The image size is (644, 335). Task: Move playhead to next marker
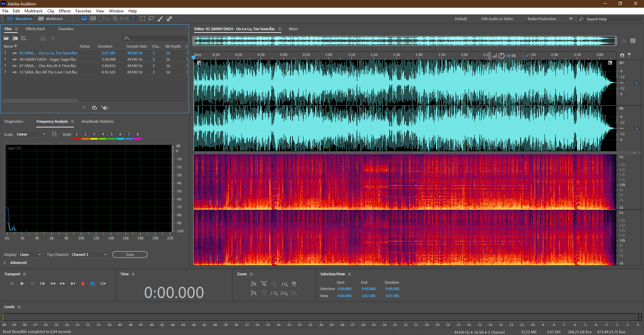pyautogui.click(x=73, y=284)
